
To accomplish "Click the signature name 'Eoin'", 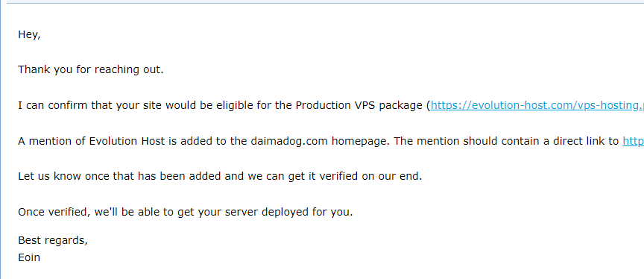I will click(x=29, y=258).
